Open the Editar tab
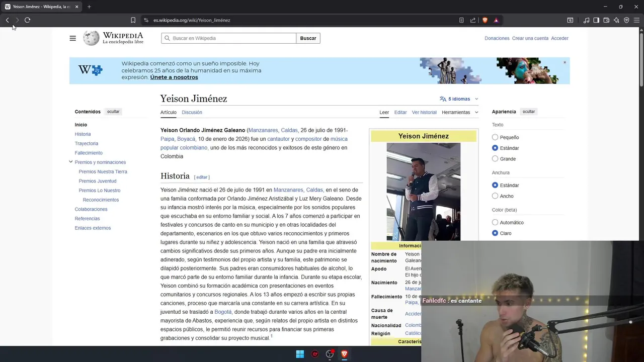Image resolution: width=644 pixels, height=362 pixels. [400, 112]
